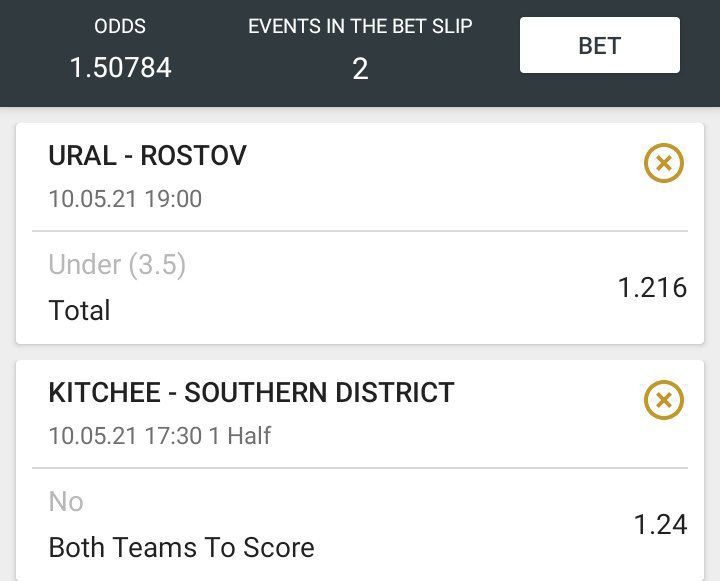Tap the gap between the two event cards
Viewport: 720px width, 581px height.
pyautogui.click(x=360, y=352)
